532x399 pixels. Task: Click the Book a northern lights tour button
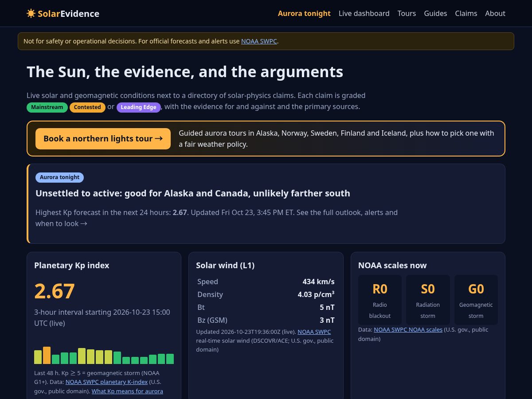coord(103,139)
